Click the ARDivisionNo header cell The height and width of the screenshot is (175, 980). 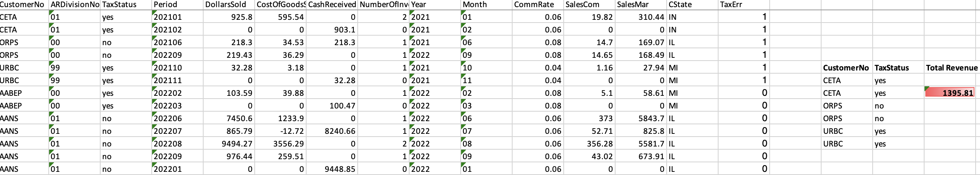pos(75,5)
